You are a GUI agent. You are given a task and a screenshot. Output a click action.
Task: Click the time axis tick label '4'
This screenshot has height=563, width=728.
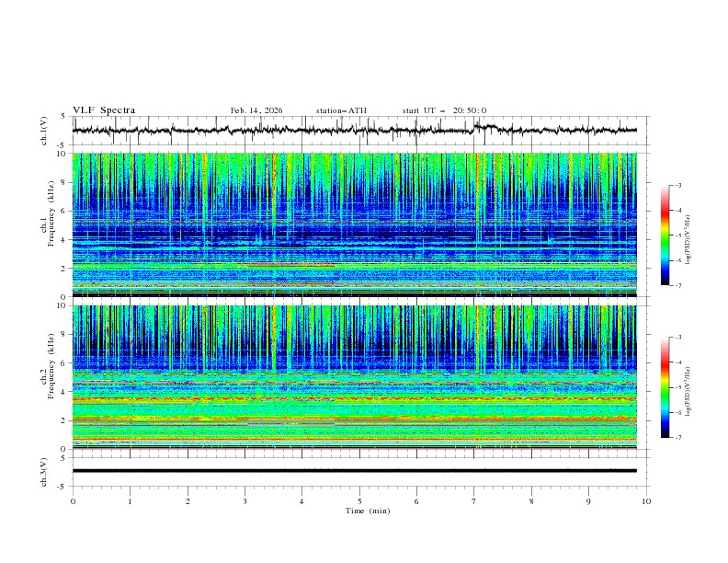[x=301, y=501]
